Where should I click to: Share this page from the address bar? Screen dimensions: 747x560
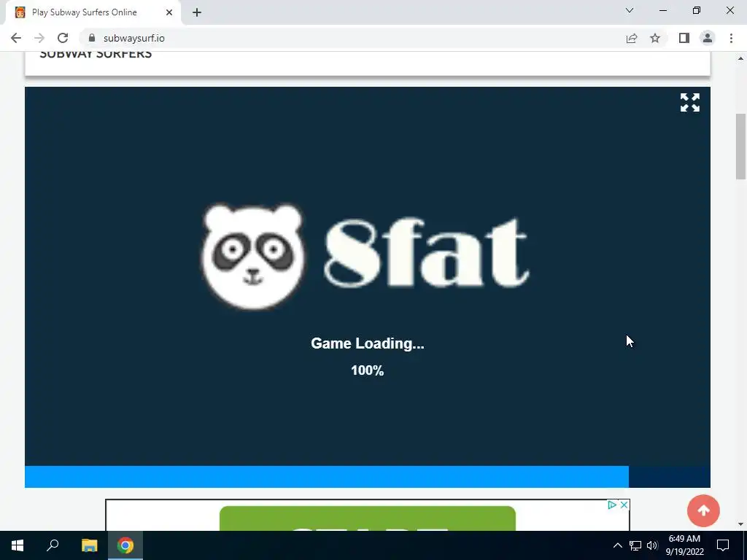[632, 38]
